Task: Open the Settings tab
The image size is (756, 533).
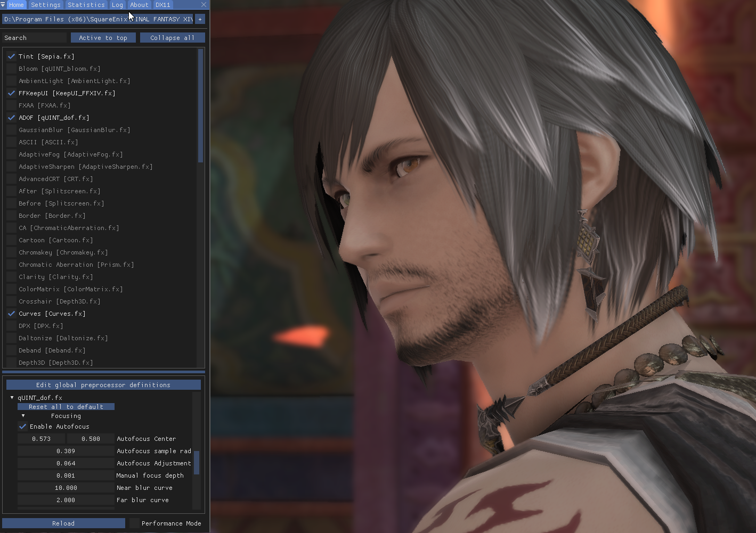Action: 46,5
